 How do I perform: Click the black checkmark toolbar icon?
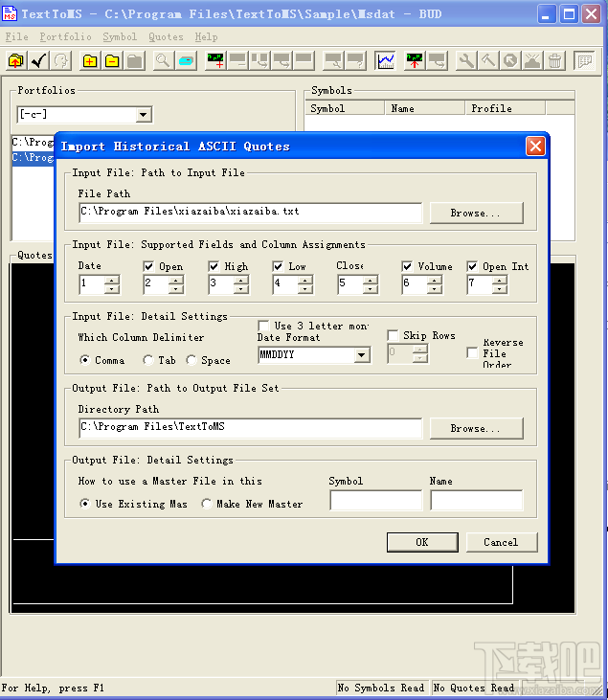(x=38, y=60)
